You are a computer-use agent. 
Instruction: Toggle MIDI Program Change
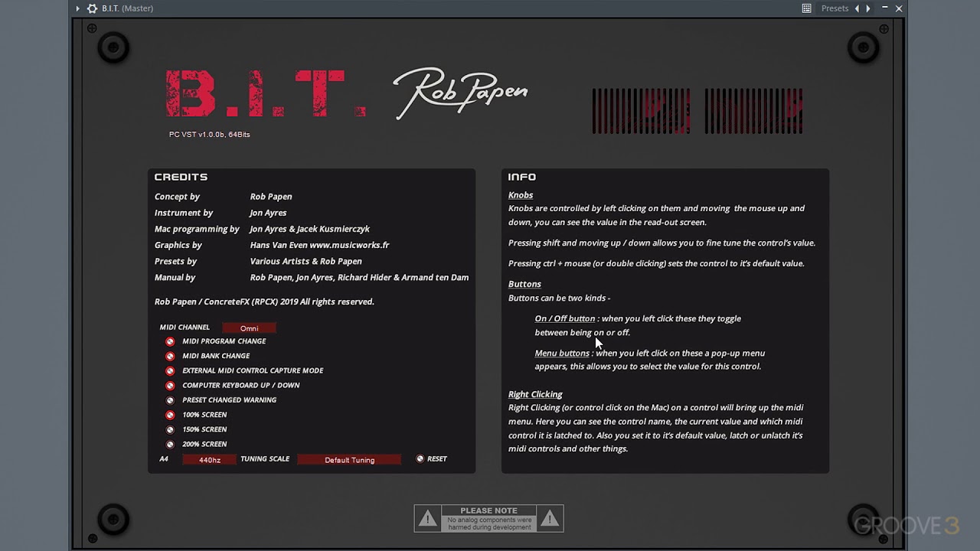170,341
